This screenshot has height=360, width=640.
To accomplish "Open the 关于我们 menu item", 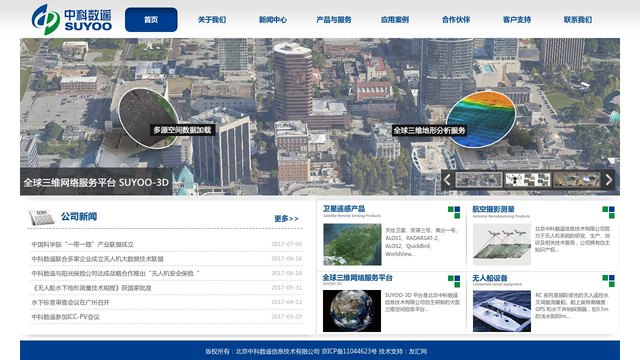I will (x=212, y=20).
